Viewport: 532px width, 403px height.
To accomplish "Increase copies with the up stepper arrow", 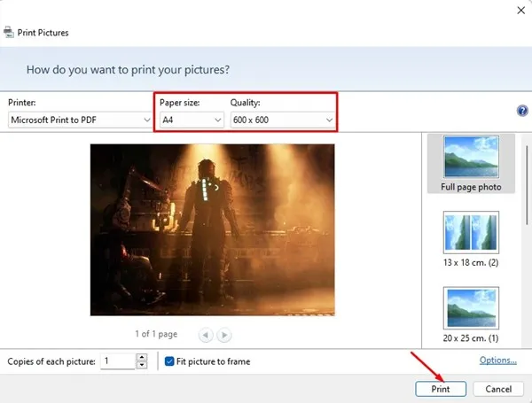I will (142, 357).
